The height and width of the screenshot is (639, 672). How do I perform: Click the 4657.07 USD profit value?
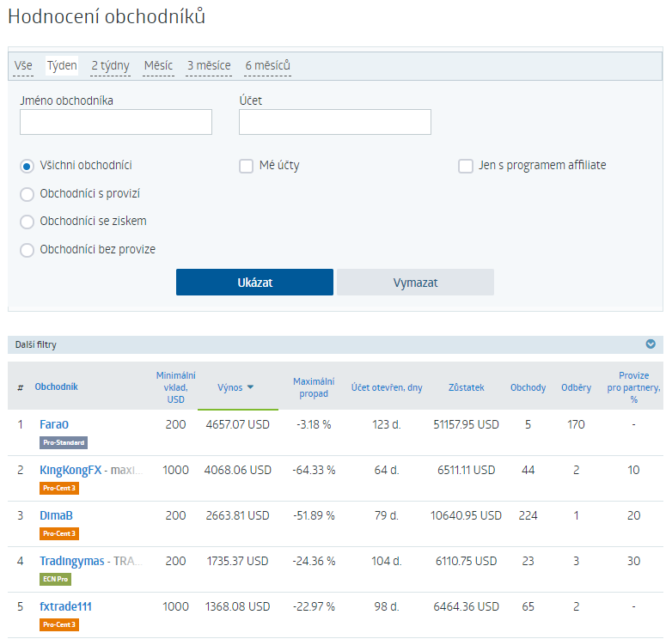pyautogui.click(x=238, y=424)
